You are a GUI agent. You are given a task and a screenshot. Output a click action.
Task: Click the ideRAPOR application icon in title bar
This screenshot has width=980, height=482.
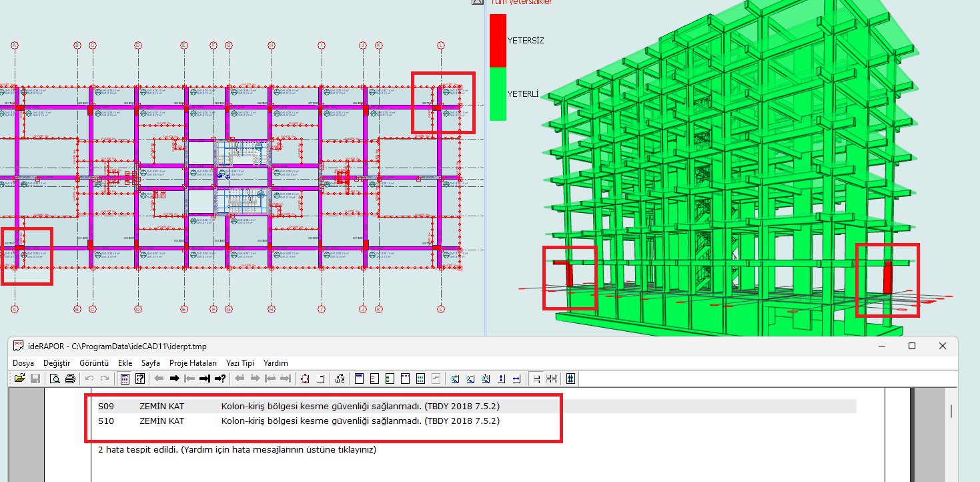[x=19, y=346]
